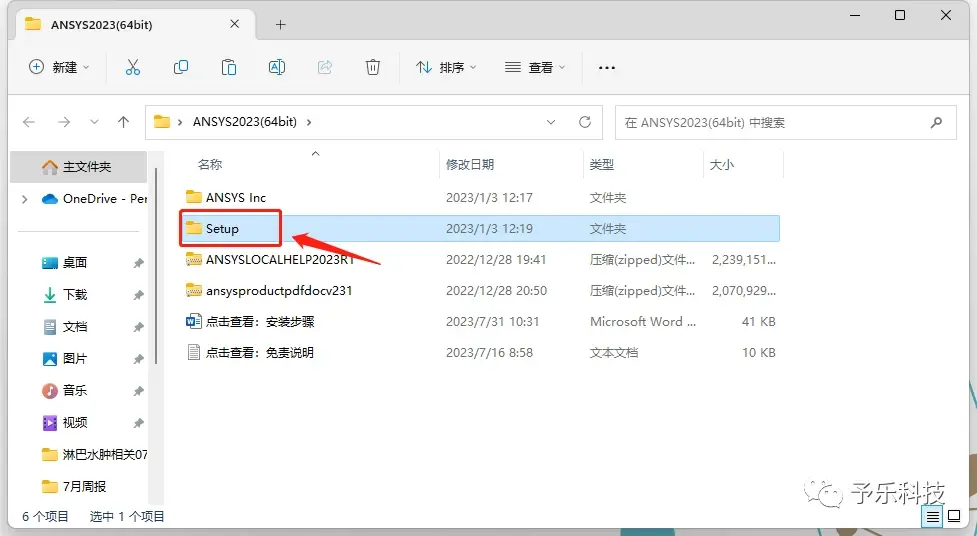Click ANSYS2023(64bit) in the address path
977x536 pixels.
point(245,122)
